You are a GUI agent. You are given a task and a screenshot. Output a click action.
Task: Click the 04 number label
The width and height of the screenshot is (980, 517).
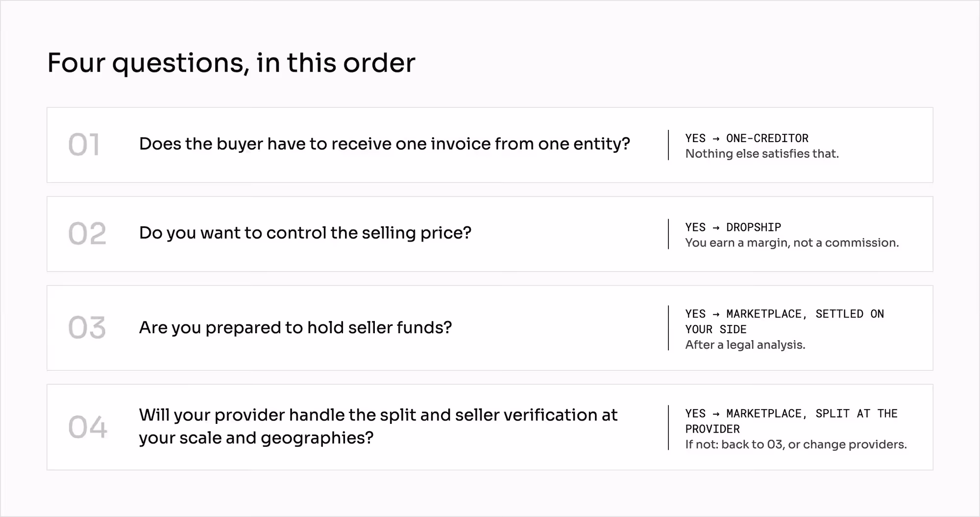pyautogui.click(x=88, y=427)
